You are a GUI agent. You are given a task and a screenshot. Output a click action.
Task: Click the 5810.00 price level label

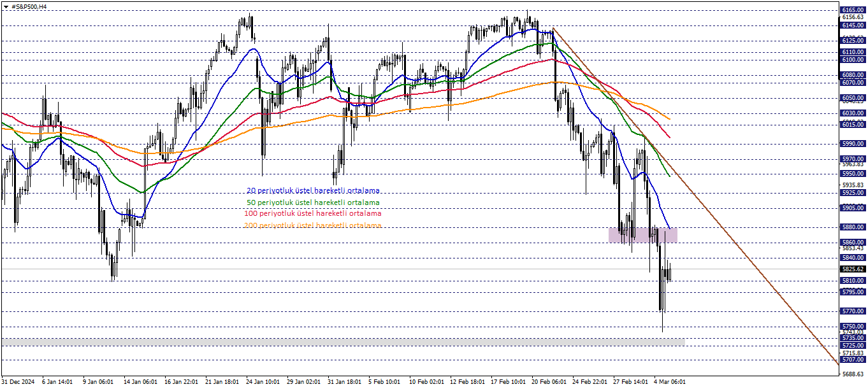point(853,281)
